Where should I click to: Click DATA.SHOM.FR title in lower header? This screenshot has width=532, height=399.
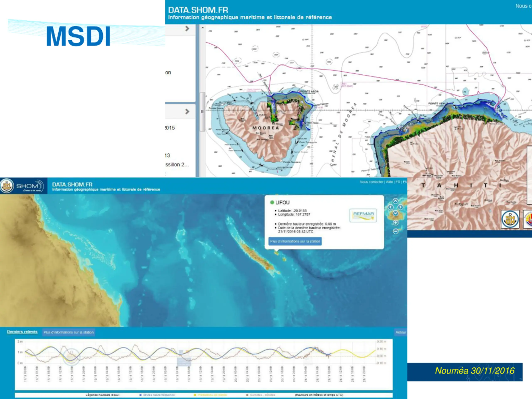click(x=72, y=185)
